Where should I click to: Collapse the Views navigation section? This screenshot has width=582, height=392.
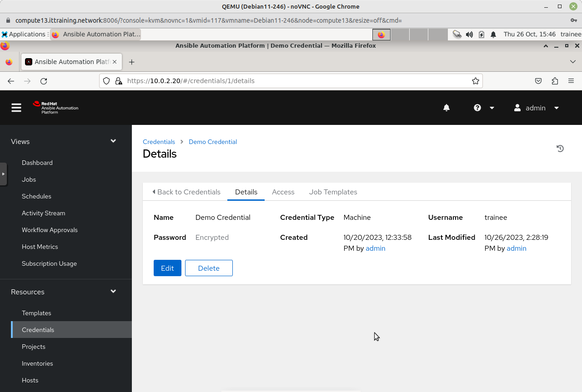[113, 141]
